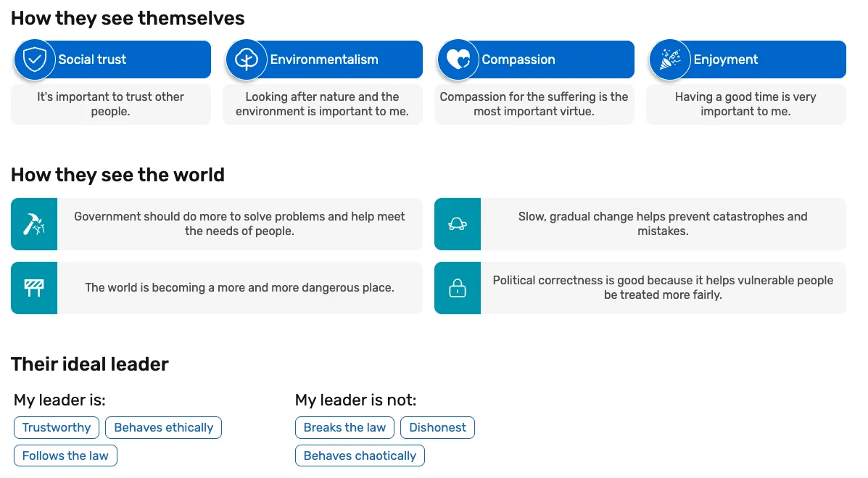Screen dimensions: 868x478
Task: Click the Compassion hearts icon
Action: (458, 59)
